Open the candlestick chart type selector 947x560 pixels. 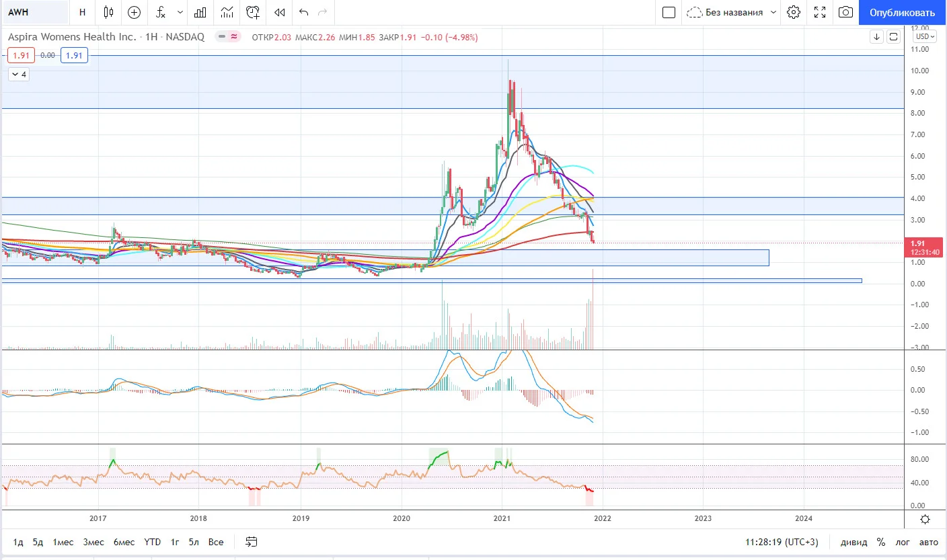point(109,12)
